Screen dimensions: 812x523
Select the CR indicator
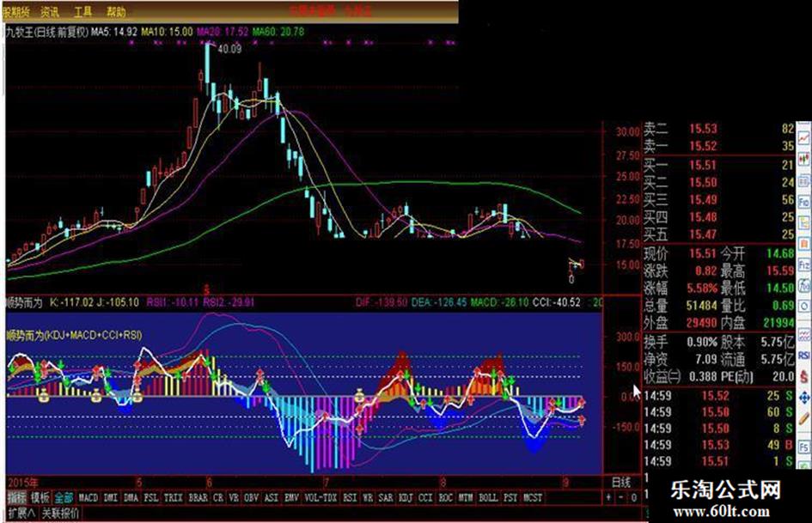[218, 497]
